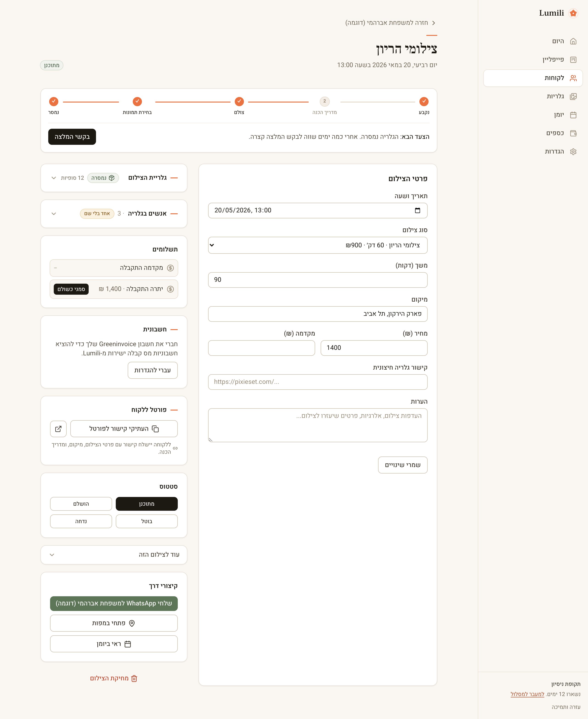The height and width of the screenshot is (719, 588).
Task: Click the בקשי המלצה button
Action: [72, 137]
